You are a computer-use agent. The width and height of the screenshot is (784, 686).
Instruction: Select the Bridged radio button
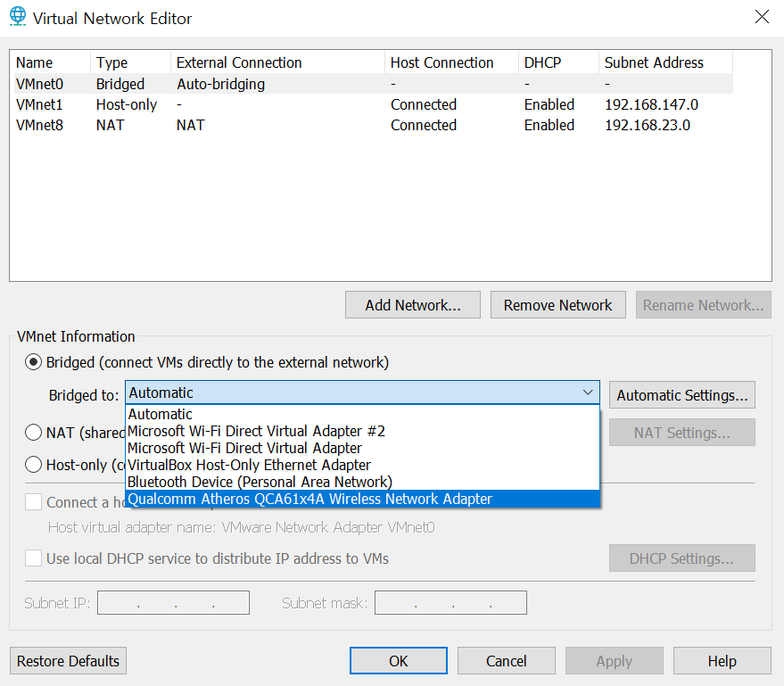coord(34,362)
